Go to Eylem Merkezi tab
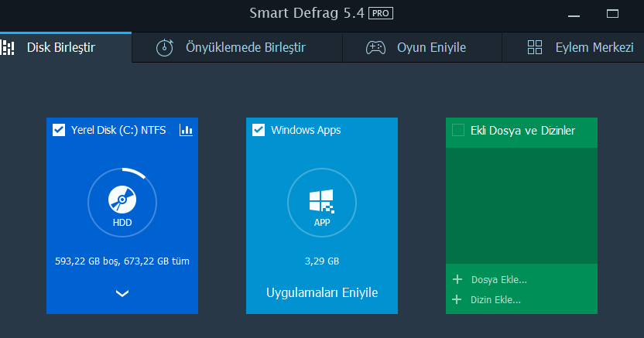The height and width of the screenshot is (338, 644). (x=573, y=48)
